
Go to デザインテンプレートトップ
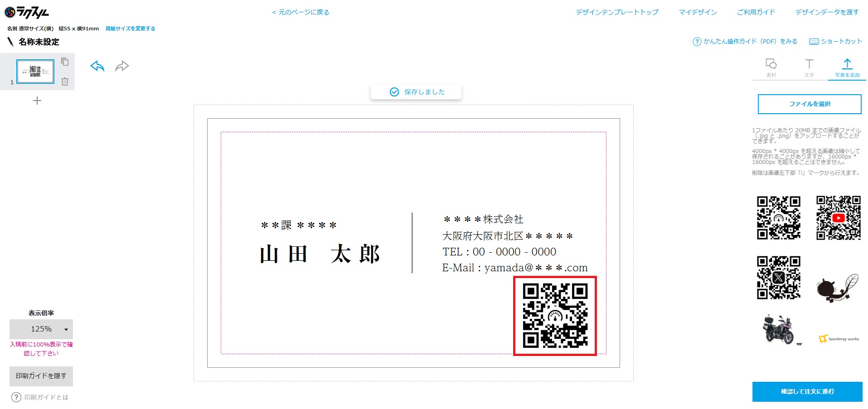(x=617, y=12)
